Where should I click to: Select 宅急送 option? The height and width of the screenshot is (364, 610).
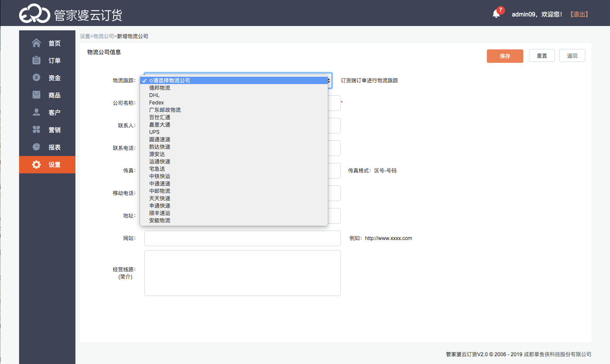click(234, 169)
